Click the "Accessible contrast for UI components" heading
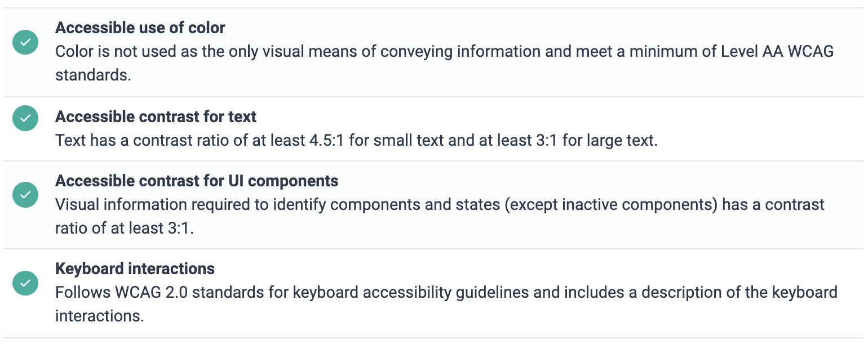 click(x=197, y=181)
